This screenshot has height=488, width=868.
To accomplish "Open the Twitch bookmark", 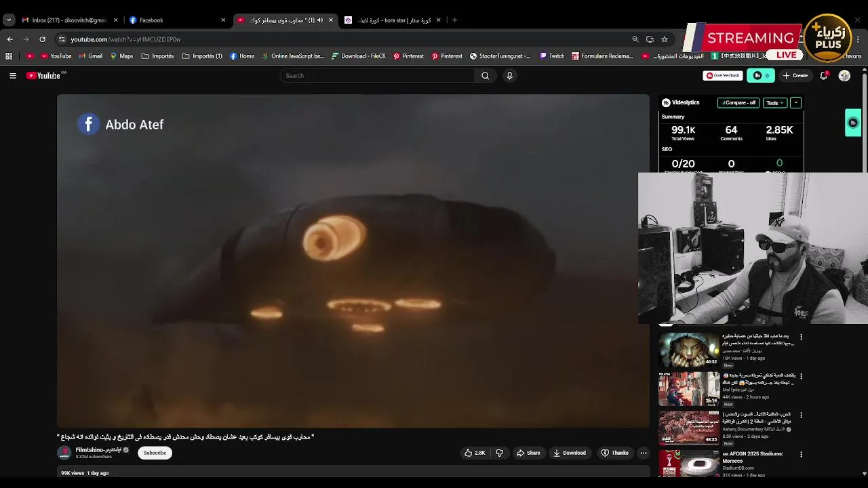I will (x=552, y=56).
